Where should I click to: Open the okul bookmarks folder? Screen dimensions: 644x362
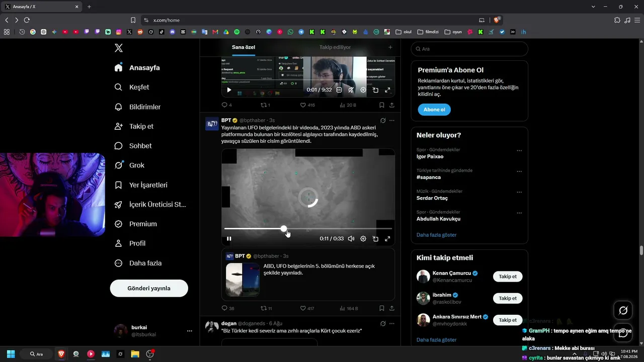tap(404, 32)
